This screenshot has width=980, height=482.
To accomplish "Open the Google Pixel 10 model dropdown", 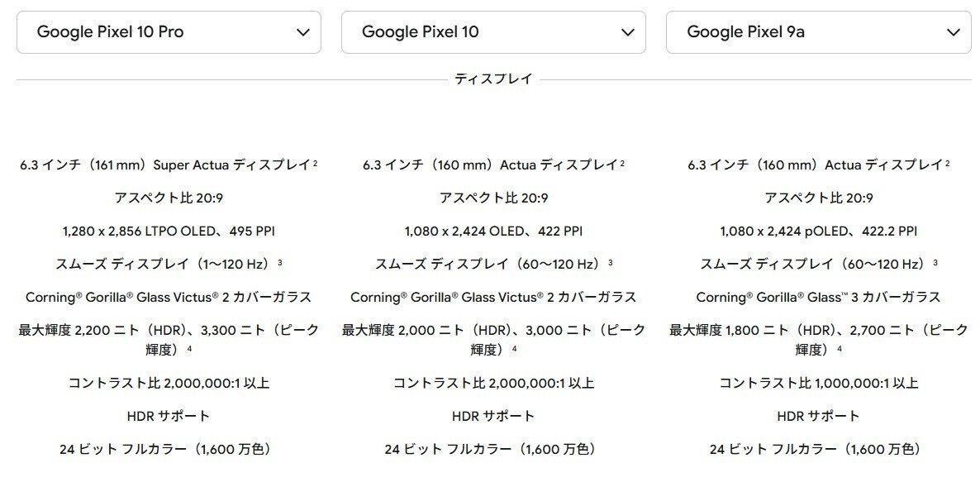I will point(493,32).
